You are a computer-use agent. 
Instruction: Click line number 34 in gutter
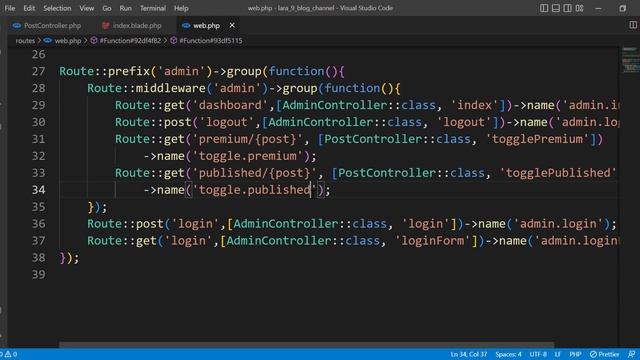[x=38, y=190]
